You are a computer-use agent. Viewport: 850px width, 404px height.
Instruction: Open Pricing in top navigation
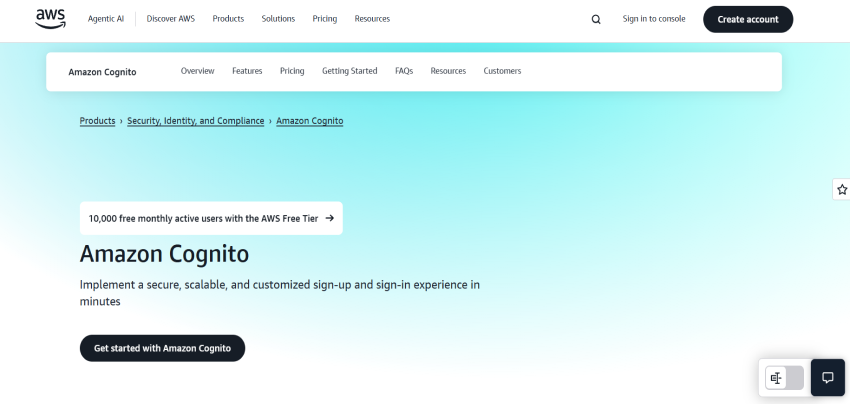pos(325,19)
